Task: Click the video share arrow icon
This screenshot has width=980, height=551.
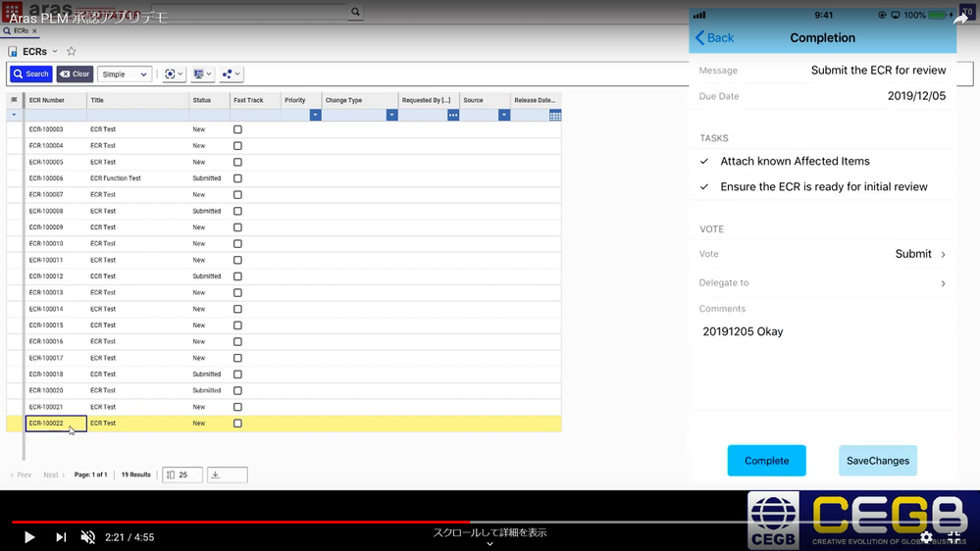Action: tap(960, 18)
